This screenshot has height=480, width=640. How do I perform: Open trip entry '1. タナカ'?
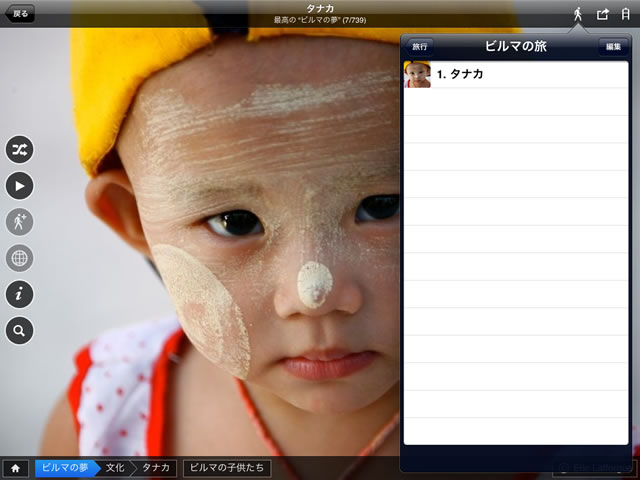click(516, 74)
